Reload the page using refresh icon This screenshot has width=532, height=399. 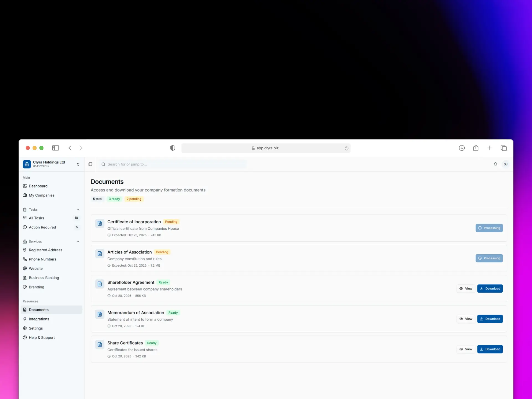tap(346, 148)
